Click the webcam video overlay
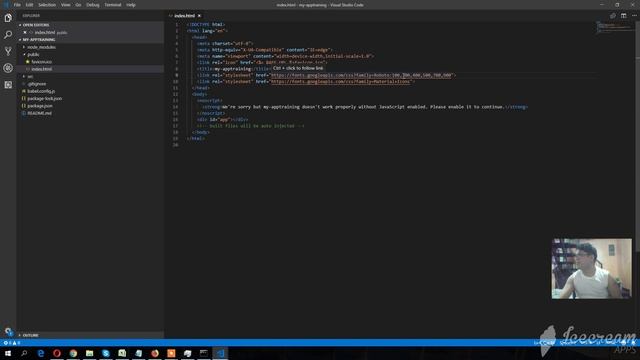 click(591, 269)
